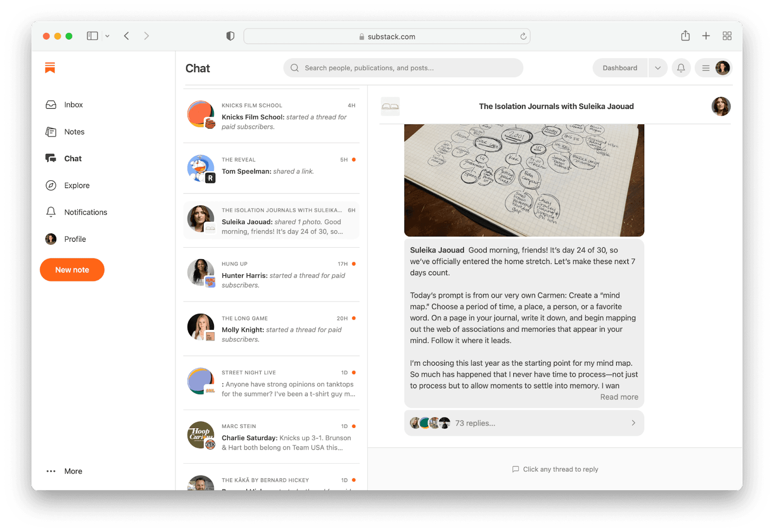Viewport: 774px width, 532px height.
Task: Click the search magnifier icon
Action: tap(295, 68)
